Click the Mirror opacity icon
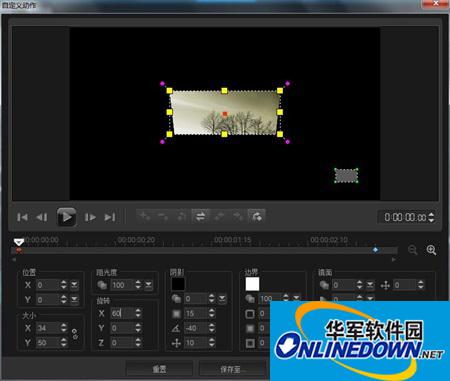 click(324, 285)
